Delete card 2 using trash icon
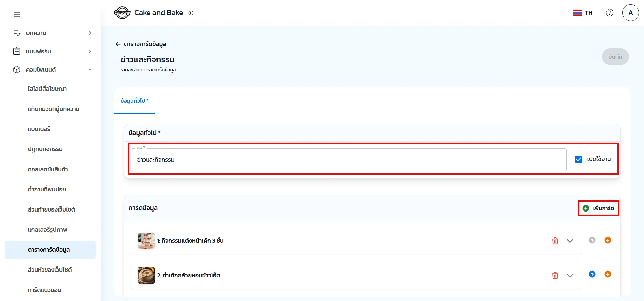Screen dimensions: 644x301 555,275
